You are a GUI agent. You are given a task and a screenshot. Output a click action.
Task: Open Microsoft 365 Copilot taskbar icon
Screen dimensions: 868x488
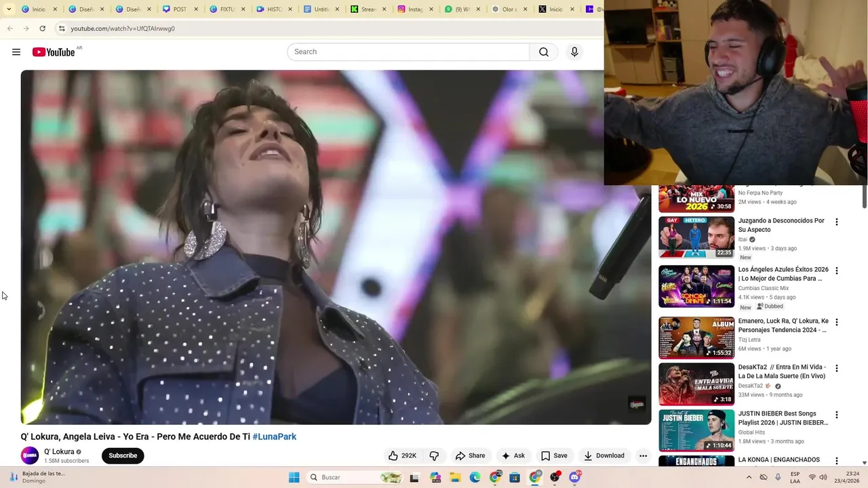[x=435, y=477]
